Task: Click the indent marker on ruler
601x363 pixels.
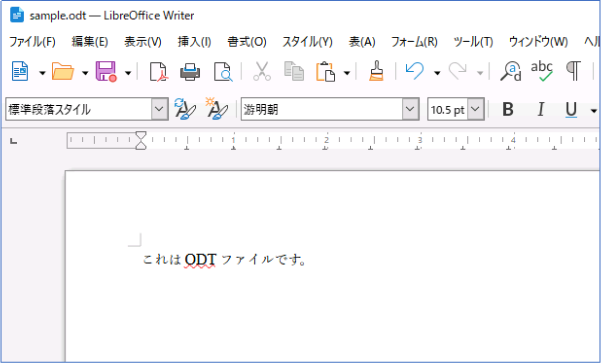Action: [x=141, y=140]
